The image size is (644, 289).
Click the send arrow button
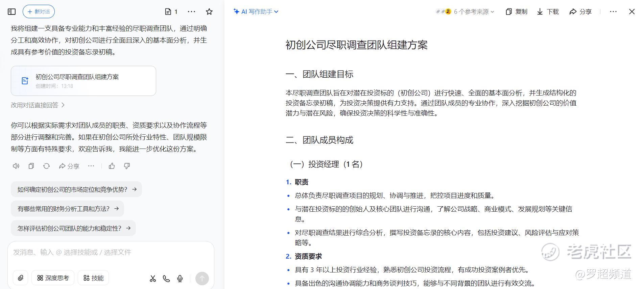click(202, 279)
